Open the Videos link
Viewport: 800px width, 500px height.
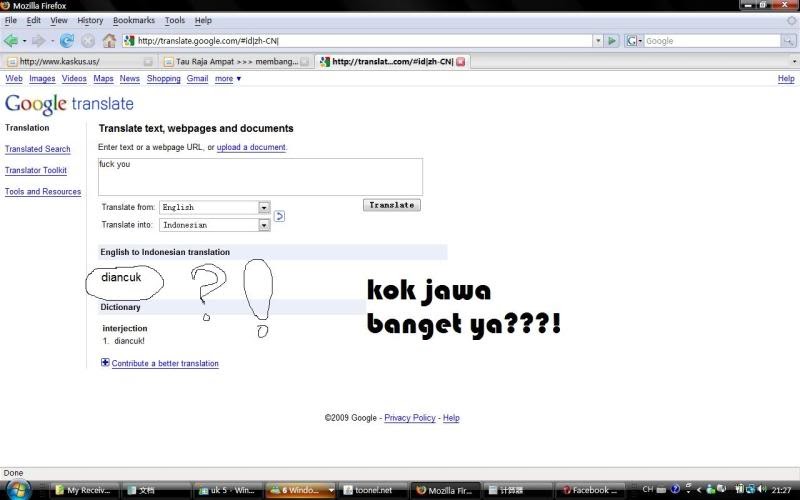pos(74,79)
